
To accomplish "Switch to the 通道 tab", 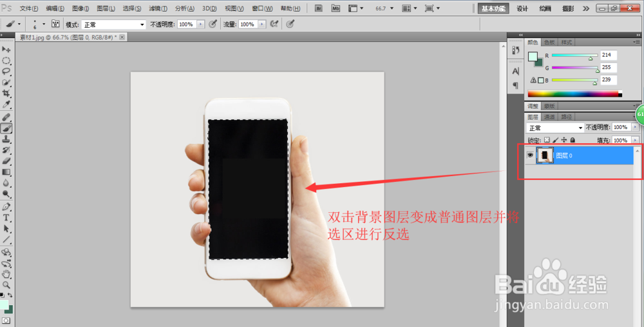I will 549,117.
